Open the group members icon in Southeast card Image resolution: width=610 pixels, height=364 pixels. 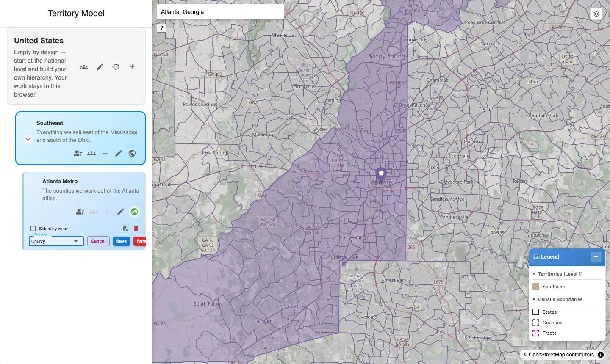(x=91, y=153)
